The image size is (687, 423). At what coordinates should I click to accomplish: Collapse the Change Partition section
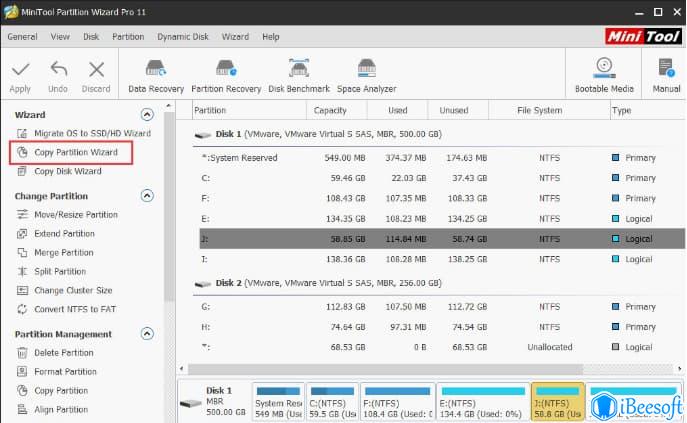pos(147,196)
